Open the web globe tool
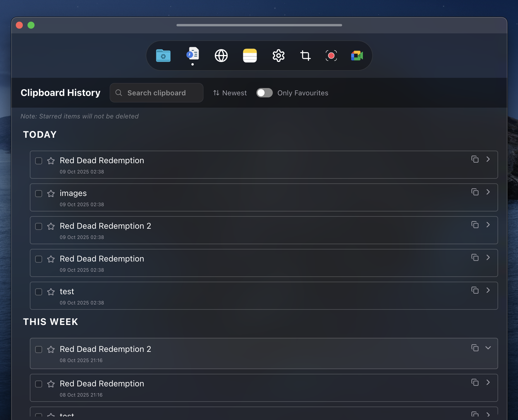Viewport: 518px width, 420px height. 221,56
